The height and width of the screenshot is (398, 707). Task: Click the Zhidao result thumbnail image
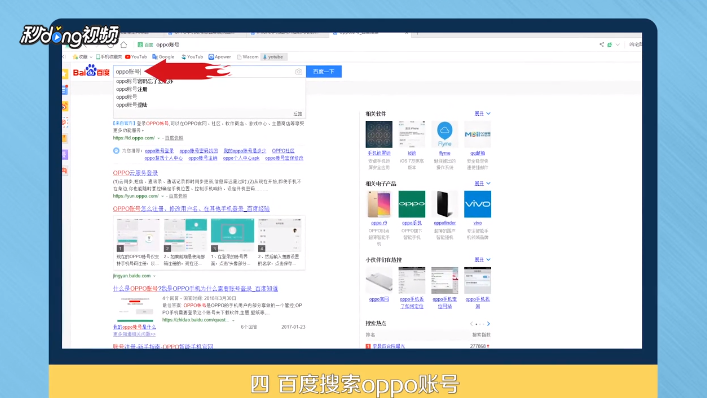[x=135, y=309]
